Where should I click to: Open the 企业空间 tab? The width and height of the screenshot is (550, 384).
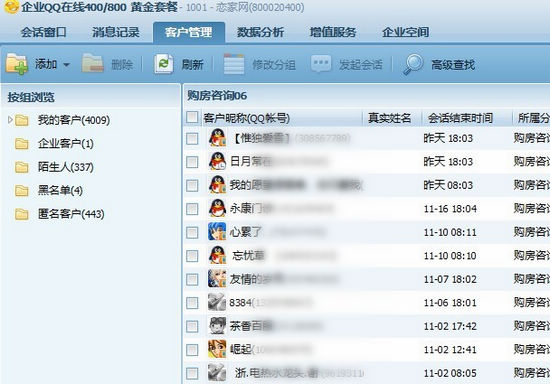[x=405, y=32]
